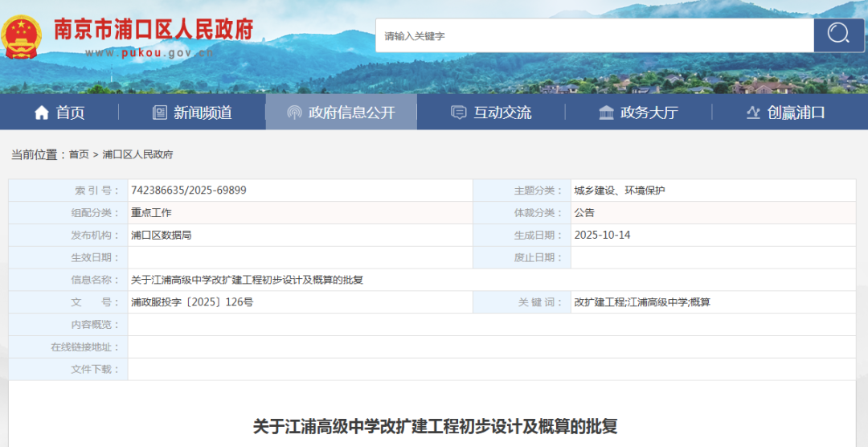
Task: Open the 首页 navigation tab
Action: [70, 113]
